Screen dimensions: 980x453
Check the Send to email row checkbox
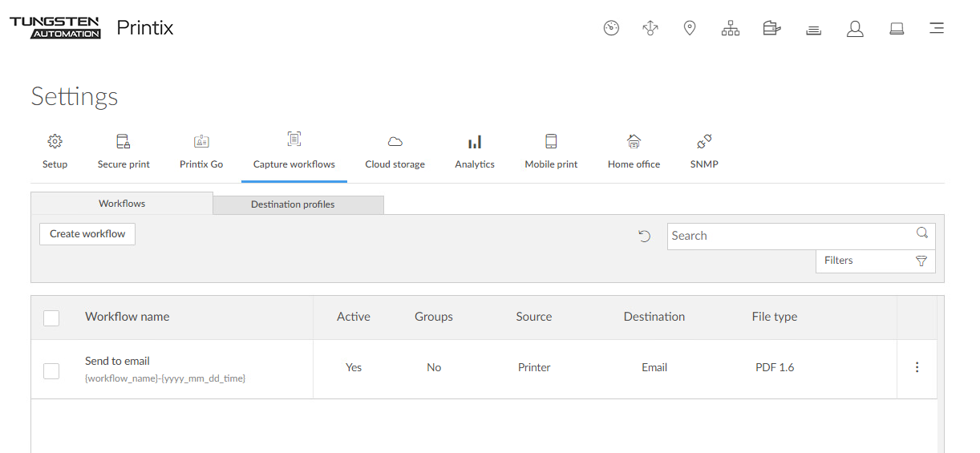(x=51, y=370)
